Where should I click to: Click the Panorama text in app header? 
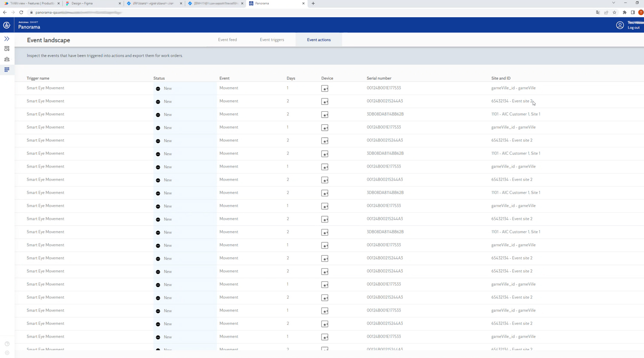click(x=29, y=27)
